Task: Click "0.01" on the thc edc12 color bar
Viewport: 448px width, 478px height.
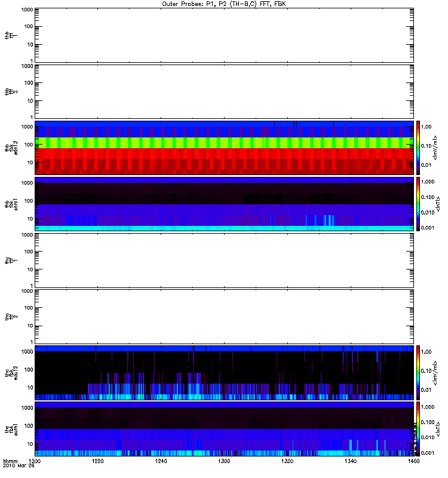Action: click(426, 390)
